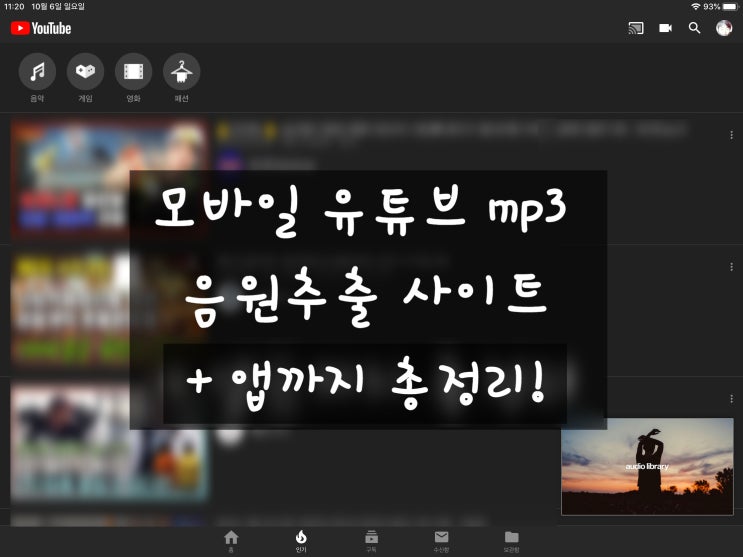Open the 수신함 (Inbox) tab

[441, 540]
